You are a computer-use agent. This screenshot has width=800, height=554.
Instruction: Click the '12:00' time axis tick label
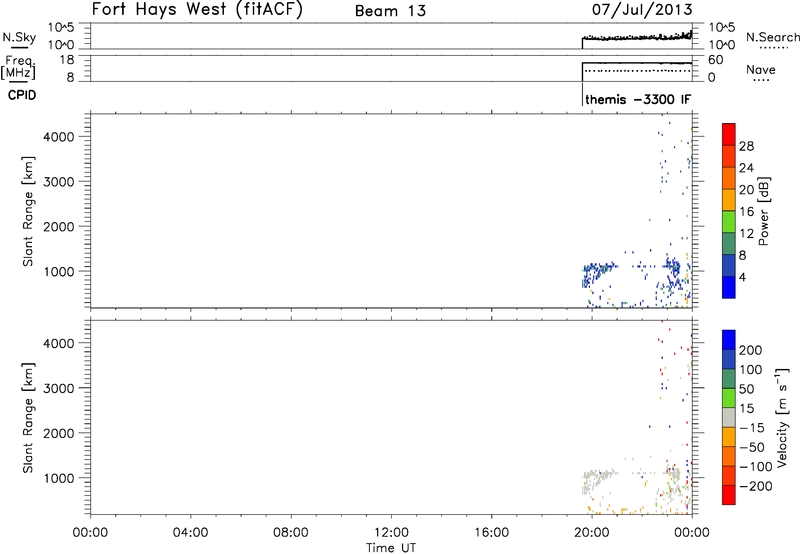(391, 533)
